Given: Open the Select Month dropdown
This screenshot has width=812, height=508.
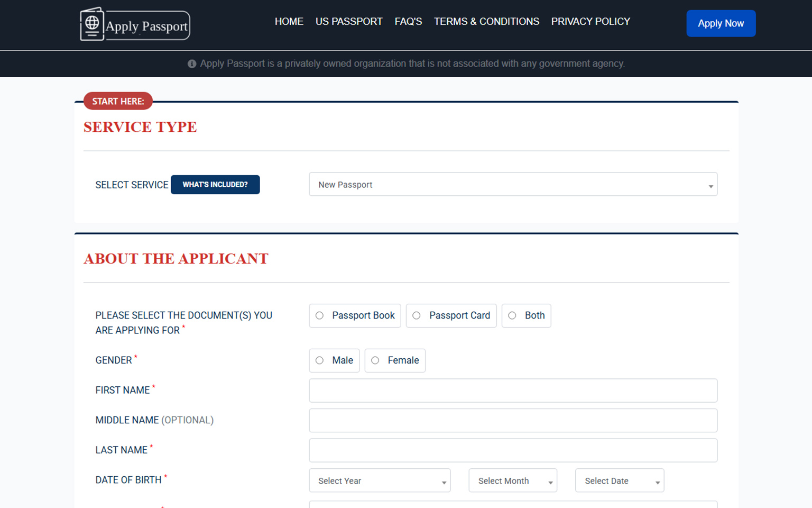Looking at the screenshot, I should click(512, 480).
